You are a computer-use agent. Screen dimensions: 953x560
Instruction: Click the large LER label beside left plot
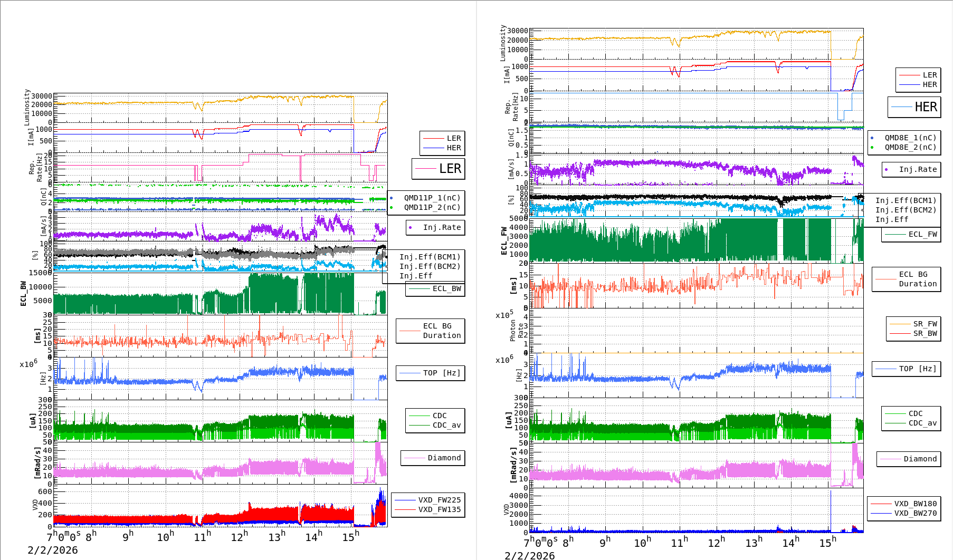(x=450, y=169)
